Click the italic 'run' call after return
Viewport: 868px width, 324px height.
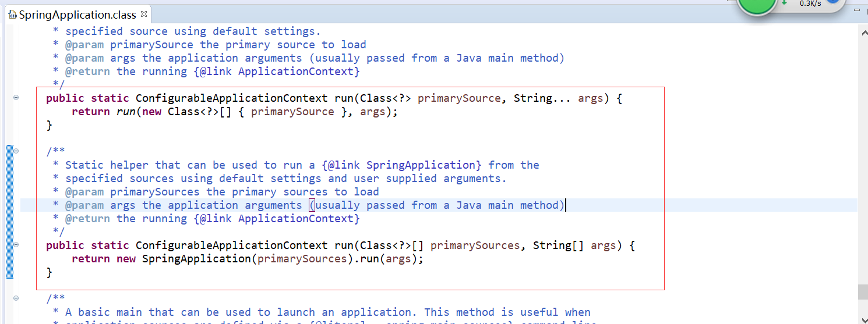(126, 112)
